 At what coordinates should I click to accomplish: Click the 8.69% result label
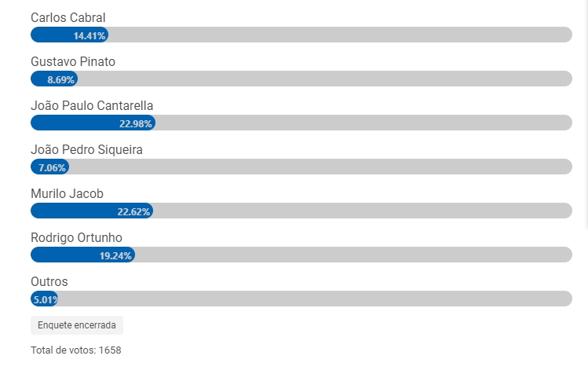60,79
